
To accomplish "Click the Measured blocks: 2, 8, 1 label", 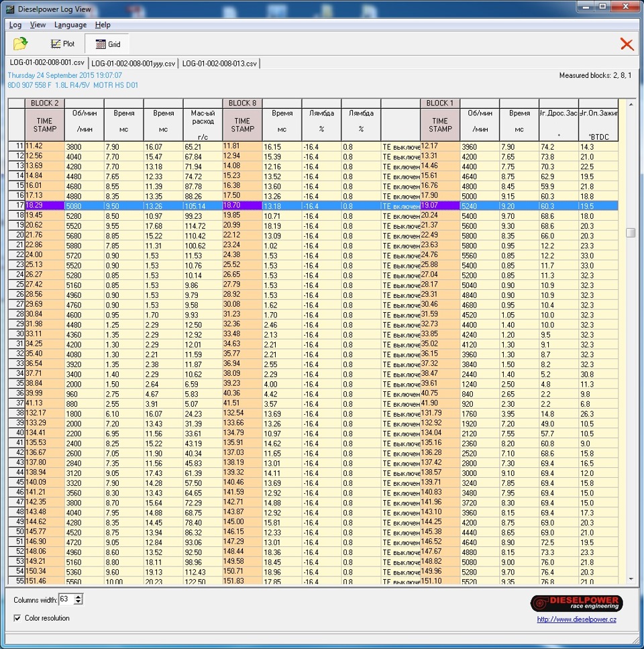I will tap(595, 75).
